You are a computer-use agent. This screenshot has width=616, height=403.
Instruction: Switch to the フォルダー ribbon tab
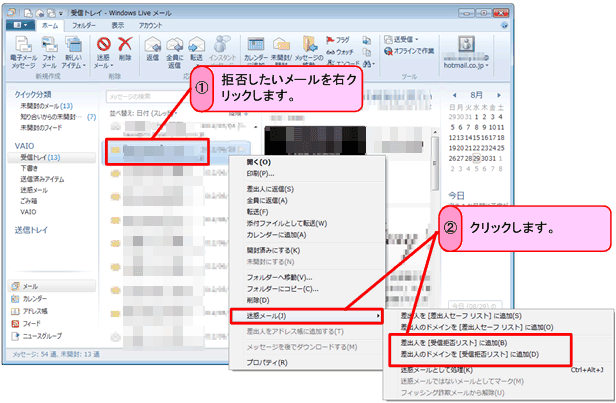(x=84, y=25)
